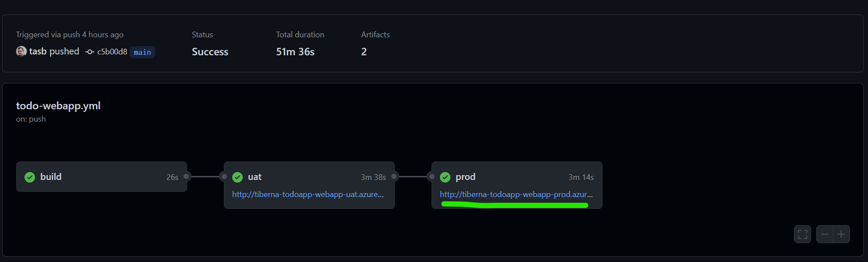Click the connector dot right of build
Screen dimensions: 868x262
[x=186, y=176]
